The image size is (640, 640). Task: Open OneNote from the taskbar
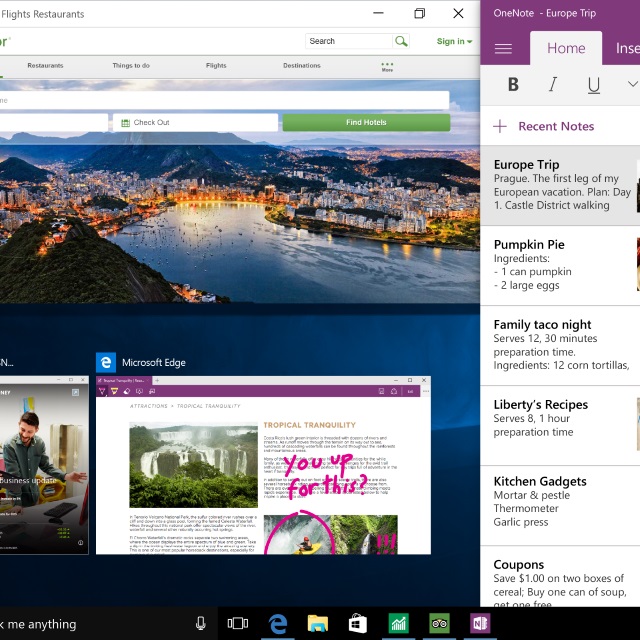coord(480,623)
